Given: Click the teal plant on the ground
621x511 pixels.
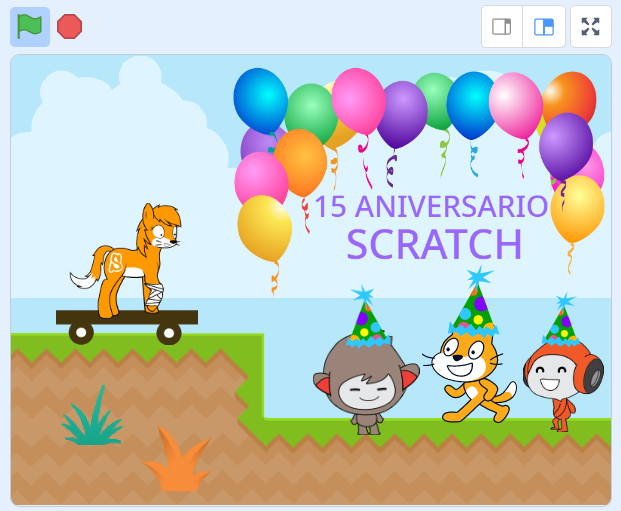Looking at the screenshot, I should click(92, 418).
